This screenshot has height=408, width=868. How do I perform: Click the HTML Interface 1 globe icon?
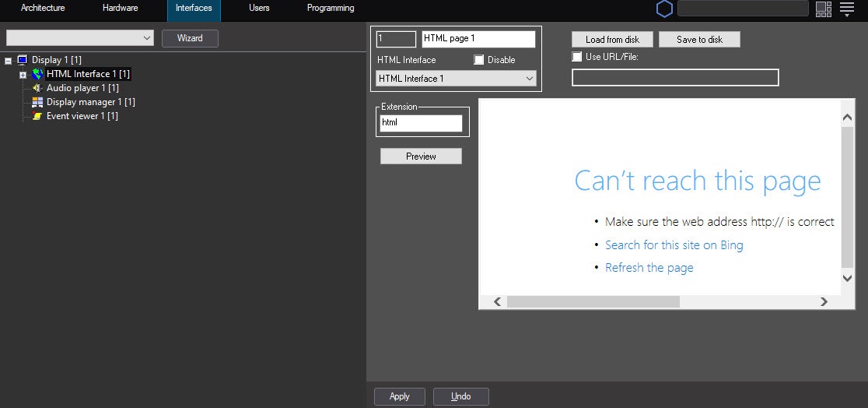37,74
